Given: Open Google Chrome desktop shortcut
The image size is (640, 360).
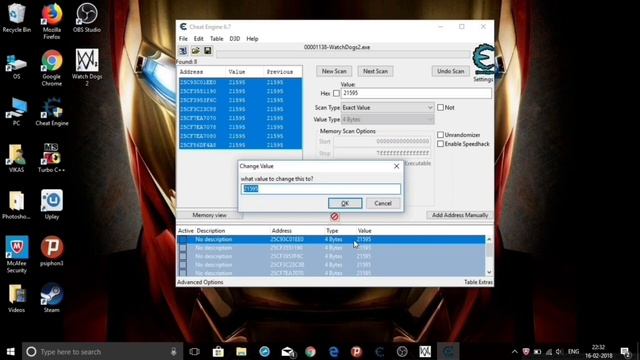Looking at the screenshot, I should (52, 68).
